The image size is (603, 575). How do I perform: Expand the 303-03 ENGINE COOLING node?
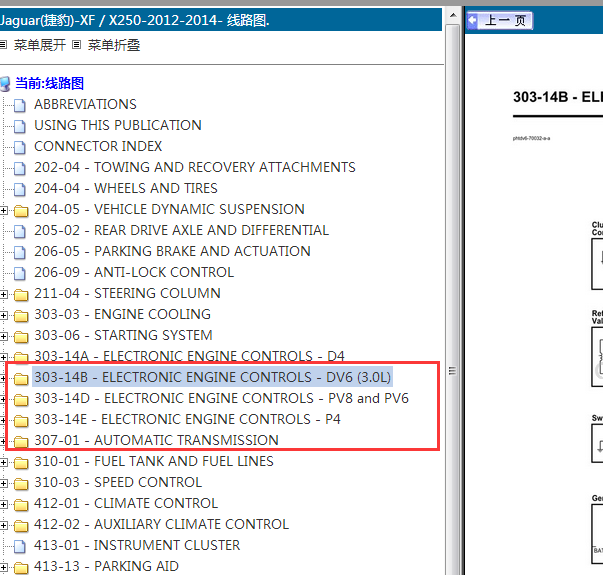pyautogui.click(x=3, y=315)
